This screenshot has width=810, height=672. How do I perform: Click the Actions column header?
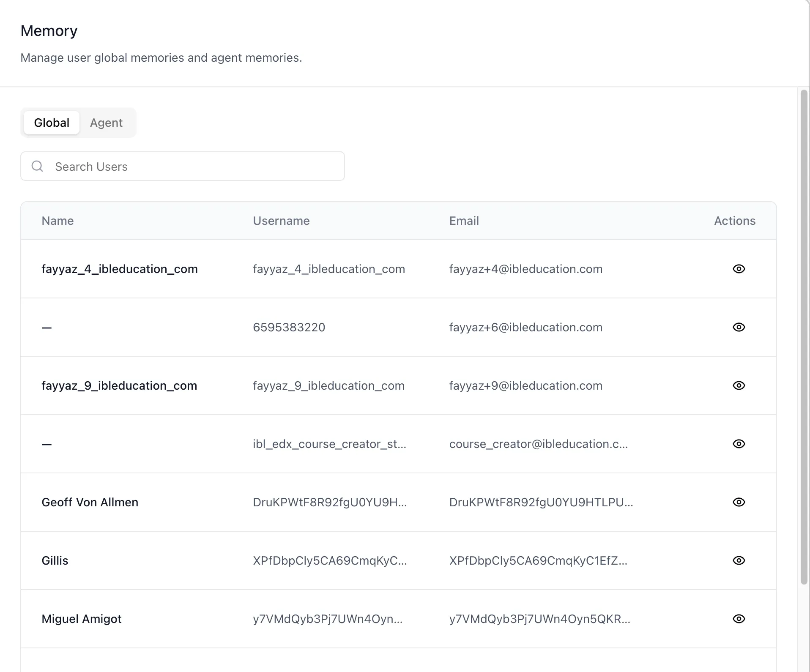(735, 221)
